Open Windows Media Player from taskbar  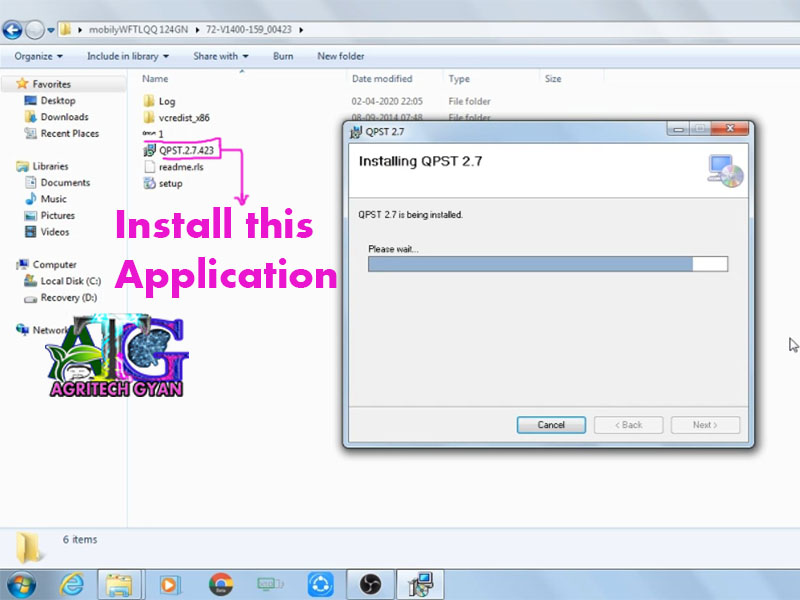tap(169, 585)
